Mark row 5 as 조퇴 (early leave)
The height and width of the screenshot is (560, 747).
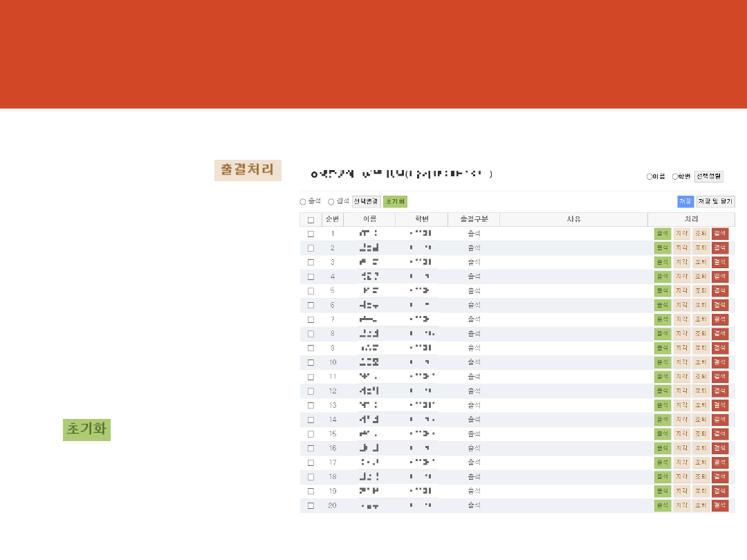(x=701, y=291)
